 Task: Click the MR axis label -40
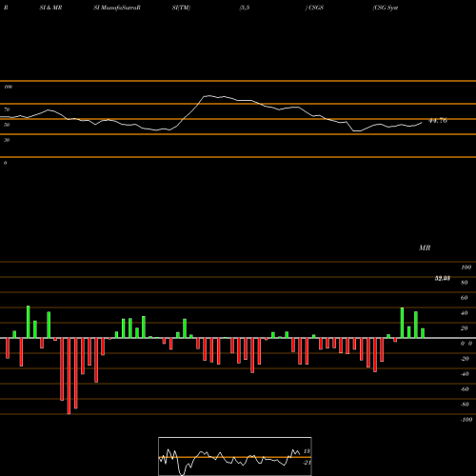(465, 374)
